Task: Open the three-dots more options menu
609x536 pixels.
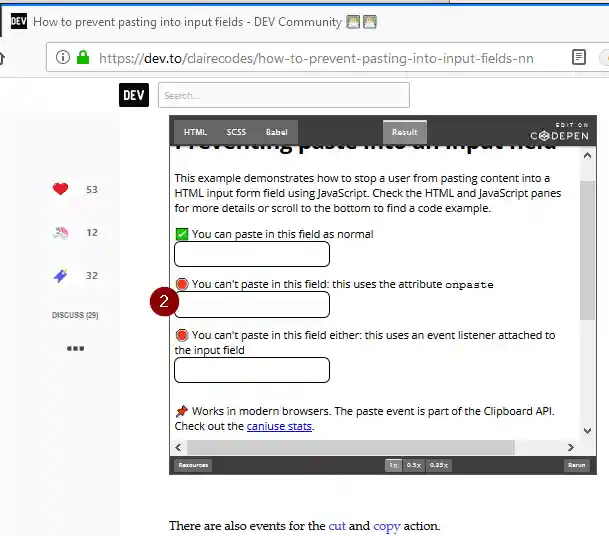Action: coord(75,348)
